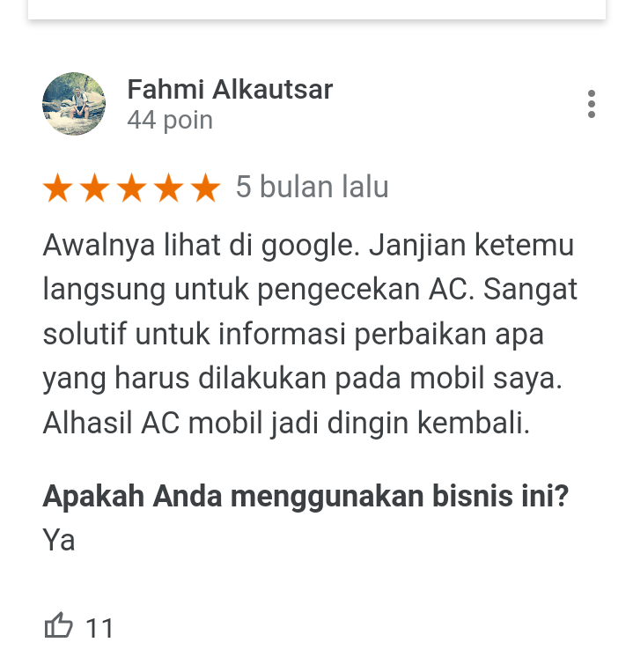
Task: Click the "5 bulan lalu" timestamp
Action: click(313, 187)
